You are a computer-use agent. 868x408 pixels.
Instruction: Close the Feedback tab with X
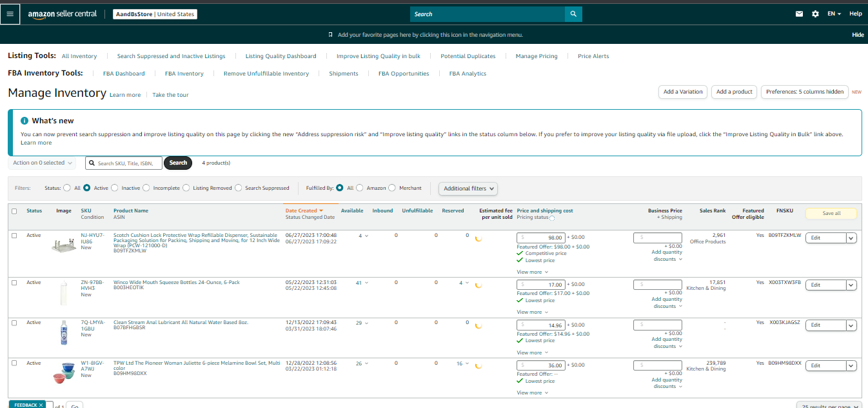(41, 405)
